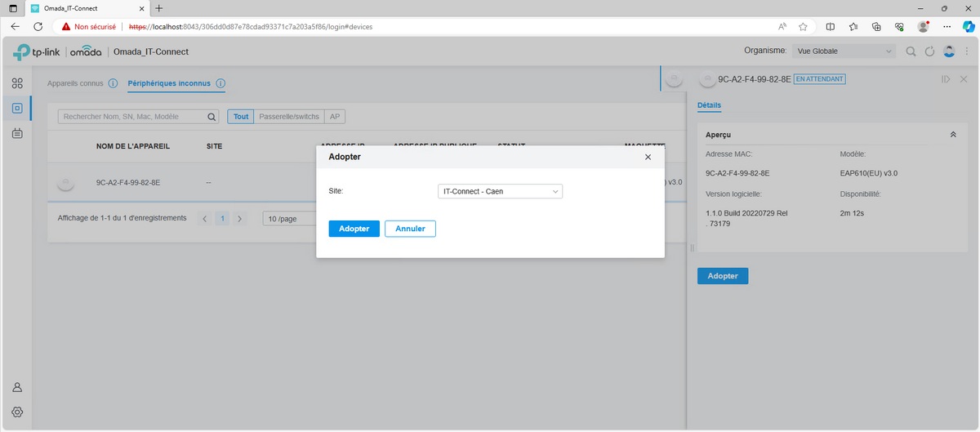Click the refresh icon in Omada header

[929, 51]
